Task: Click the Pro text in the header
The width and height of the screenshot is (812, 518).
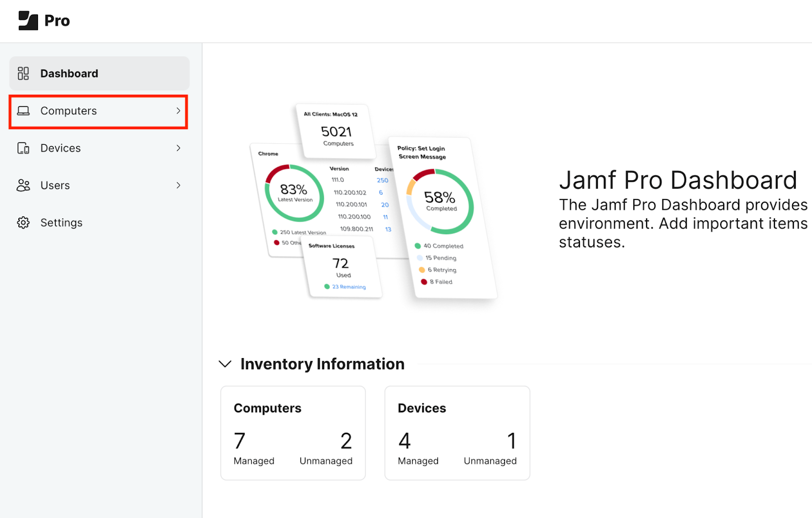Action: pos(57,21)
